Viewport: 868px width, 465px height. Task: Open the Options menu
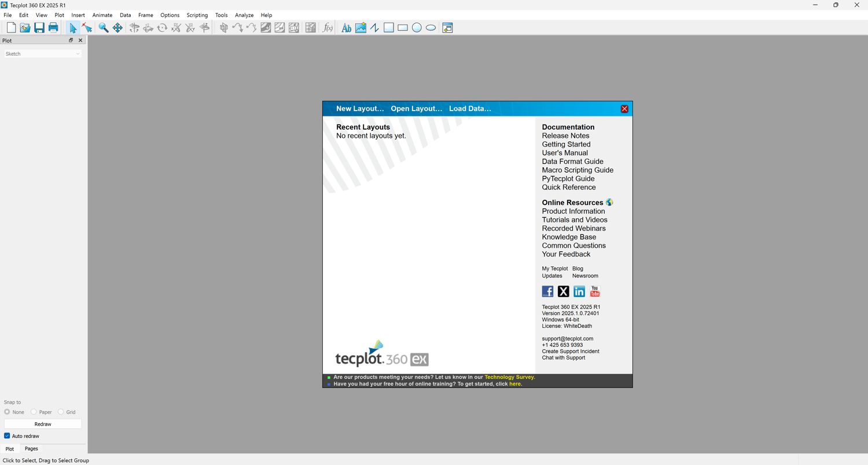pyautogui.click(x=170, y=15)
